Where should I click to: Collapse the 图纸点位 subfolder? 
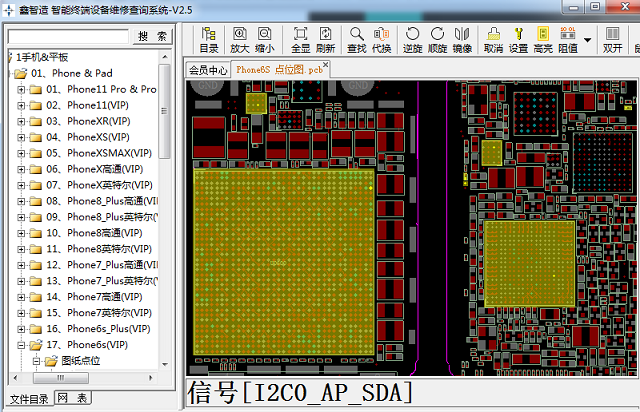36,361
